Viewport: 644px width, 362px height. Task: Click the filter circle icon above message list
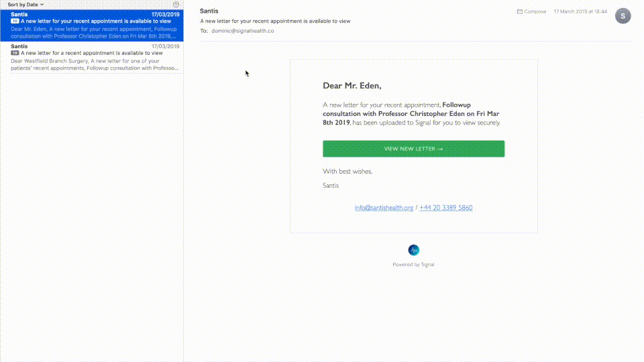pos(176,5)
